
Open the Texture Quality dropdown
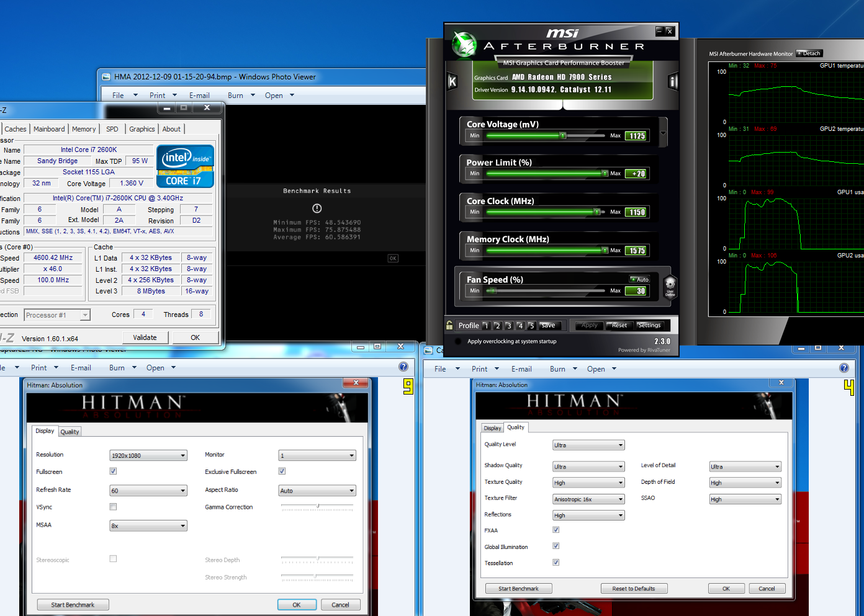[588, 483]
